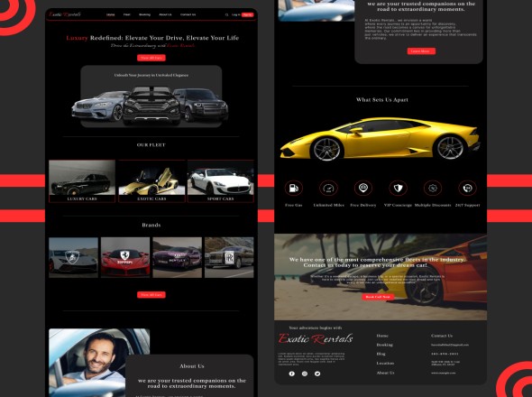Open the Ferrari brand thumbnail
The width and height of the screenshot is (532, 397).
[125, 257]
